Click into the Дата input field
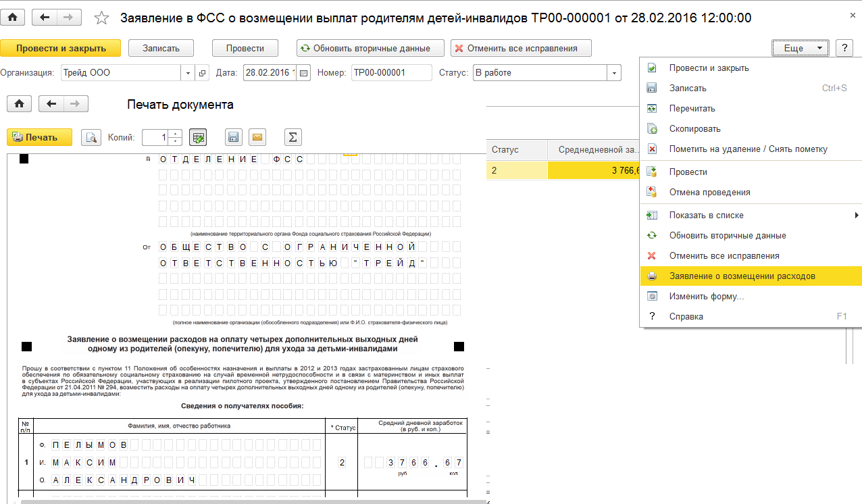862x504 pixels. click(269, 73)
